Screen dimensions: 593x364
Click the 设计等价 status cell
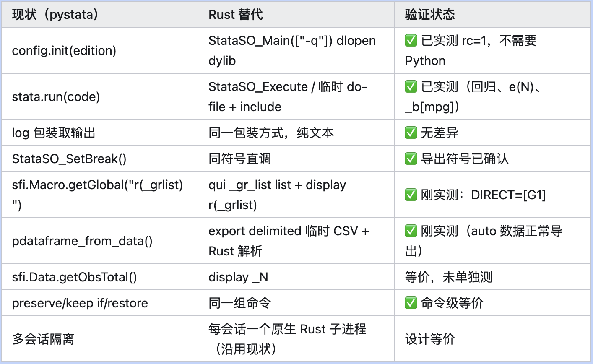(492, 339)
